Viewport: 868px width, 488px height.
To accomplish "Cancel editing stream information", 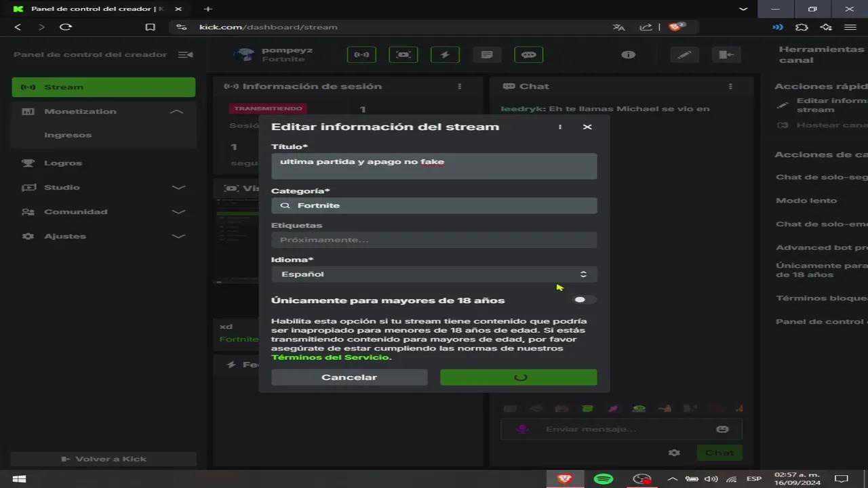I will click(x=349, y=377).
